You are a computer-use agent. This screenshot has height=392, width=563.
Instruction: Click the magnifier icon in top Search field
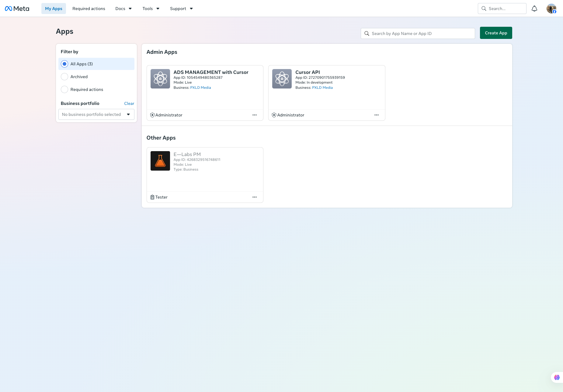pyautogui.click(x=484, y=9)
